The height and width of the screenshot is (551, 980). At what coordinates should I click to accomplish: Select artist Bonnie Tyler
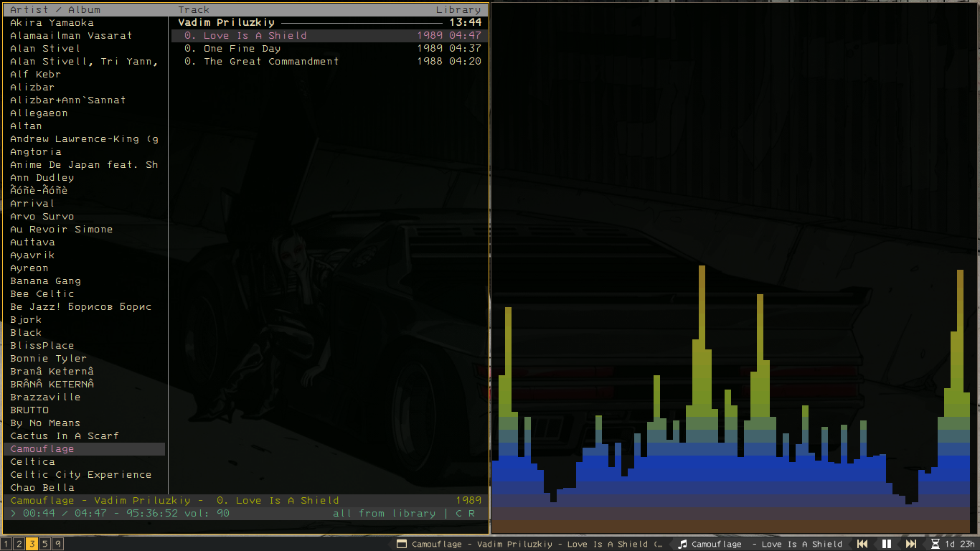tap(48, 359)
